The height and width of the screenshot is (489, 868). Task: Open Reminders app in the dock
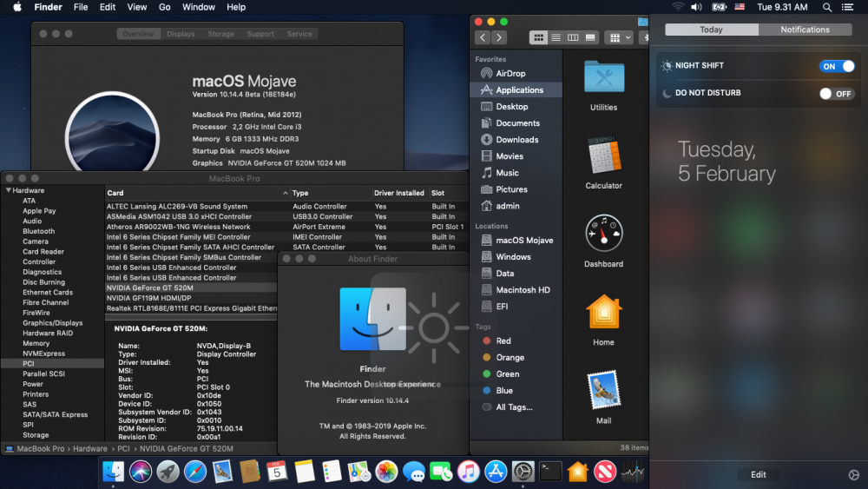point(332,472)
